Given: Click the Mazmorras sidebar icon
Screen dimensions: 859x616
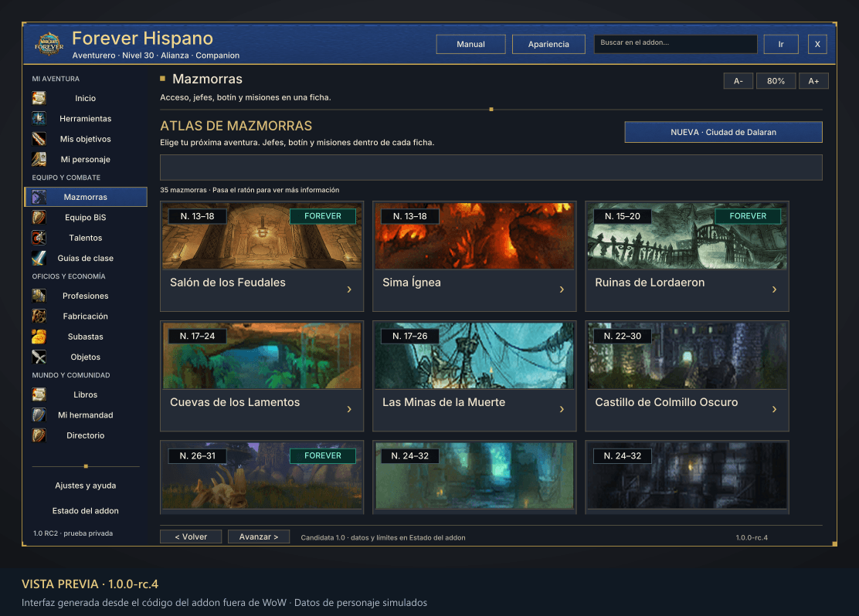Looking at the screenshot, I should tap(39, 197).
